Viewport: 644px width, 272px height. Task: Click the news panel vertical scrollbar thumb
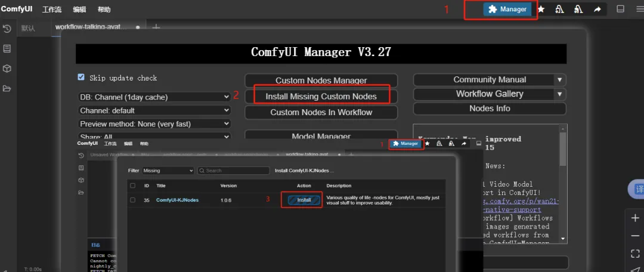click(x=563, y=149)
